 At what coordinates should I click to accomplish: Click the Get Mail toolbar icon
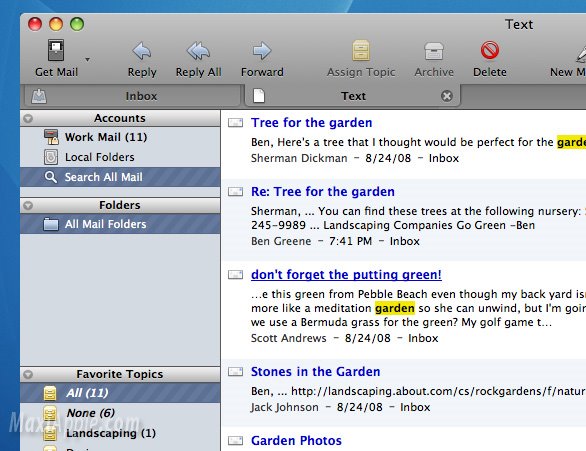56,50
